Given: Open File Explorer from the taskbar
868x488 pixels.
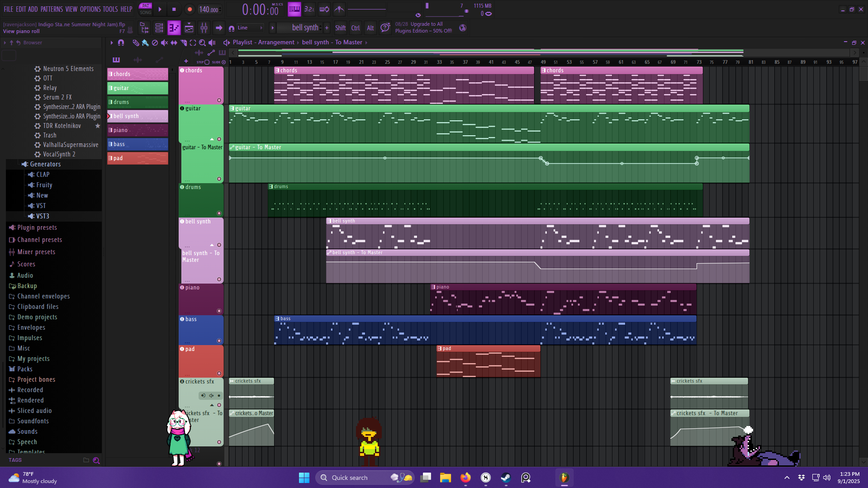Looking at the screenshot, I should coord(446,478).
